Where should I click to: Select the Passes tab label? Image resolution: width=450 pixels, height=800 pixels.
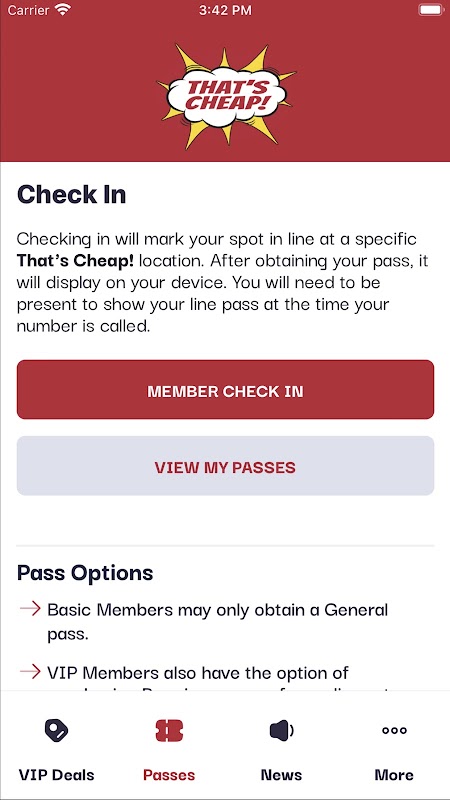(x=169, y=774)
